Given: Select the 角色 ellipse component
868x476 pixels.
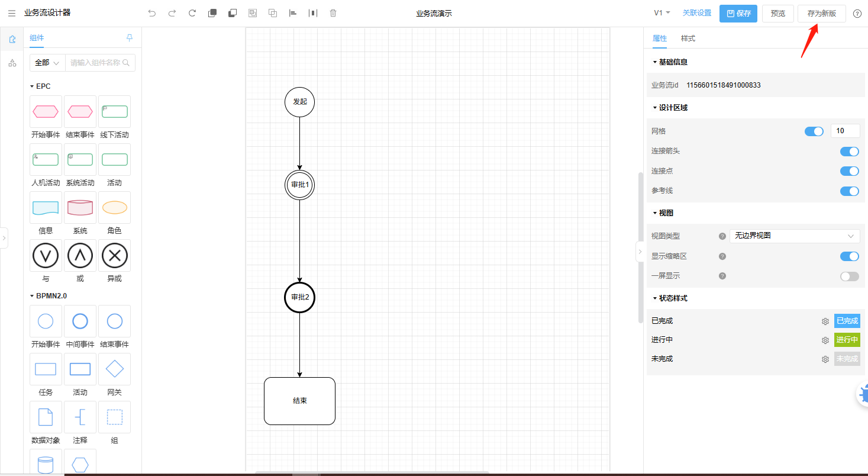Looking at the screenshot, I should coord(114,207).
